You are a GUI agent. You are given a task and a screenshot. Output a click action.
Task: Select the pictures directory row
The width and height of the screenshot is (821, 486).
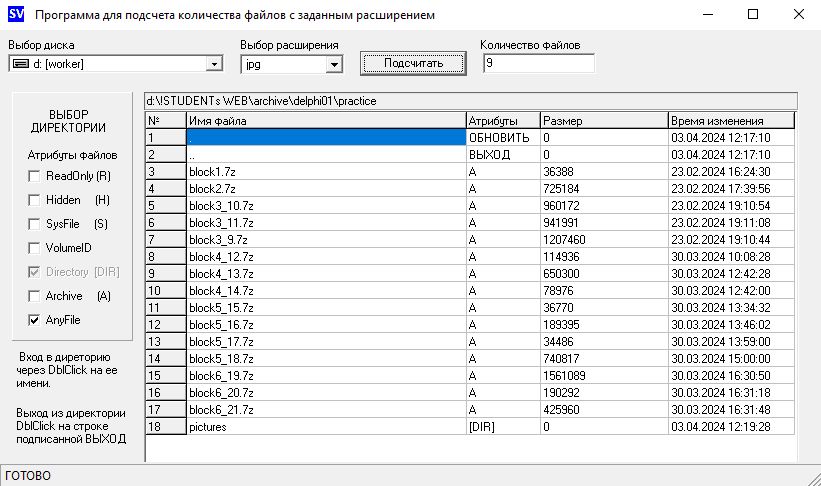coord(326,427)
